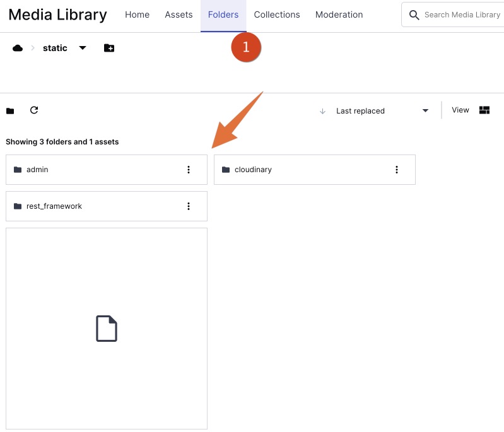Viewport: 504px width, 432px height.
Task: Click the static breadcrumb label
Action: tap(55, 48)
